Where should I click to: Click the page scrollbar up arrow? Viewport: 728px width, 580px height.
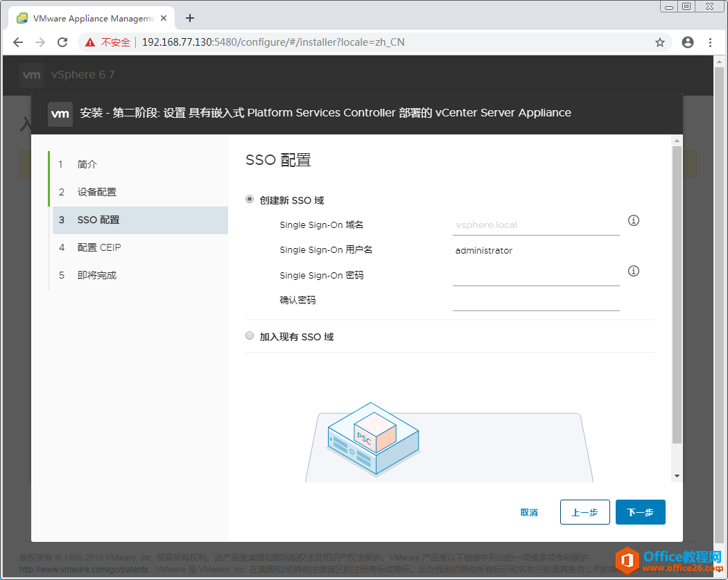pyautogui.click(x=719, y=61)
